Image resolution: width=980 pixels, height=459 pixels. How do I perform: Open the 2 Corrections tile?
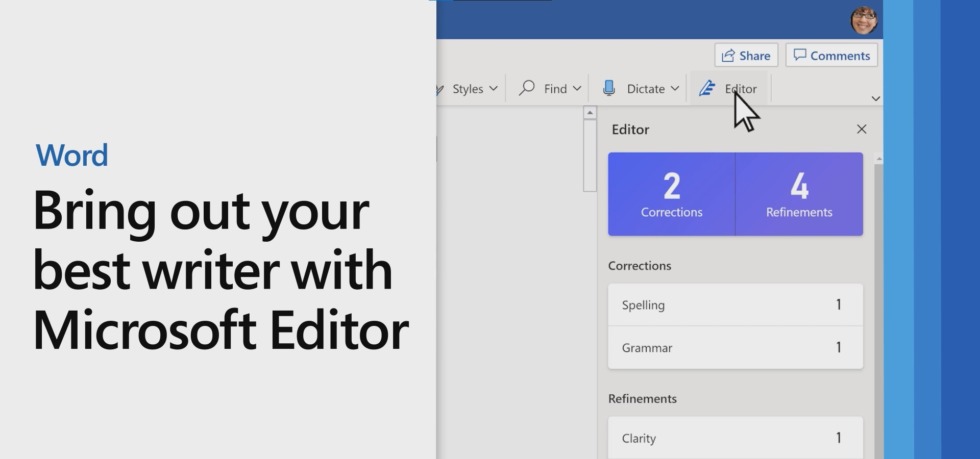click(x=671, y=194)
